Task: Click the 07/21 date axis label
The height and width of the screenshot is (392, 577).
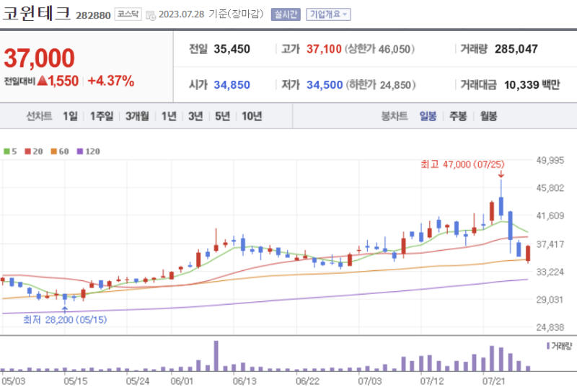Action: 494,381
